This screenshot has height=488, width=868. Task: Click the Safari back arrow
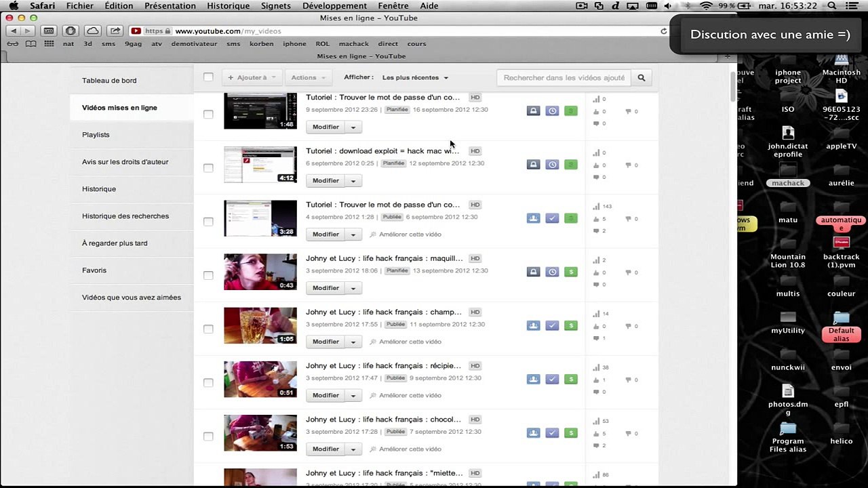[14, 31]
